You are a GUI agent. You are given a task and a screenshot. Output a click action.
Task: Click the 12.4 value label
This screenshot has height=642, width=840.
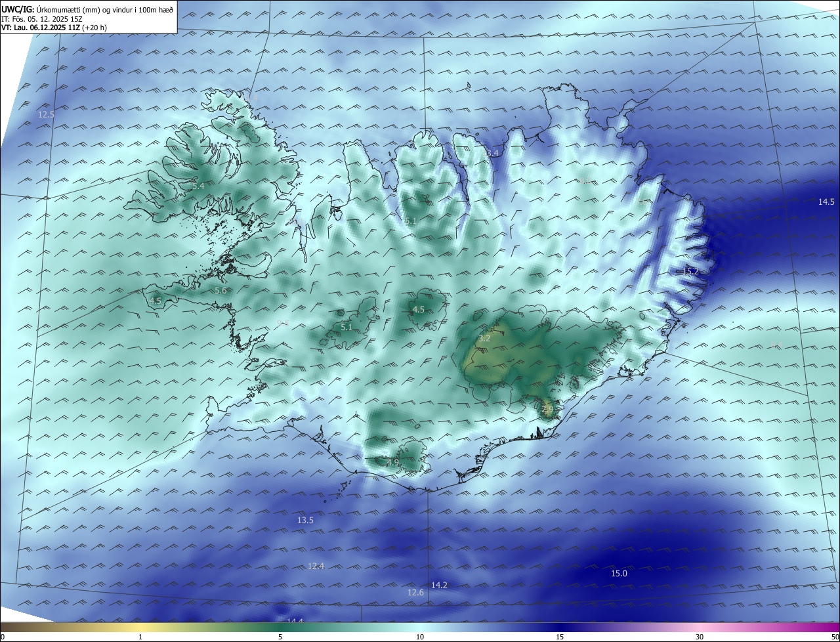316,566
